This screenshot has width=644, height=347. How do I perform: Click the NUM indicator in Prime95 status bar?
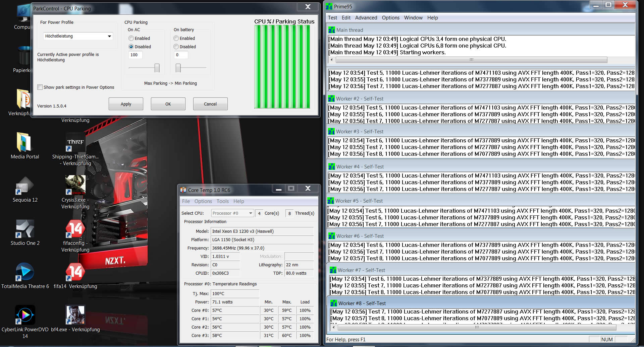(607, 339)
